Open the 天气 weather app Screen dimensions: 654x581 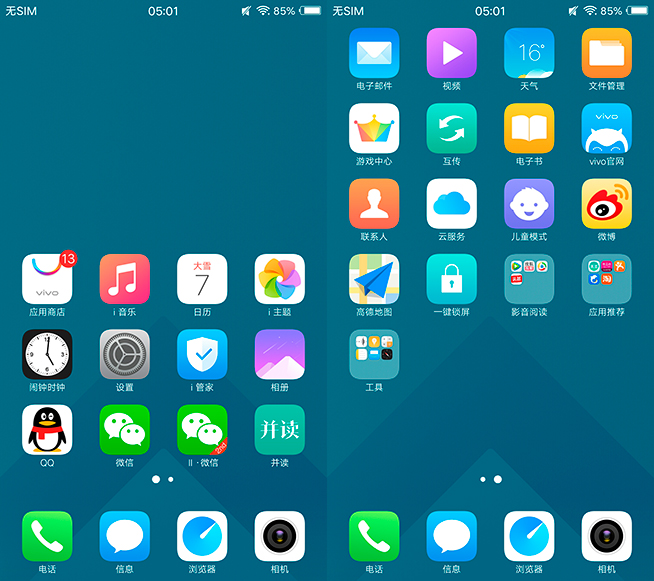(x=529, y=53)
